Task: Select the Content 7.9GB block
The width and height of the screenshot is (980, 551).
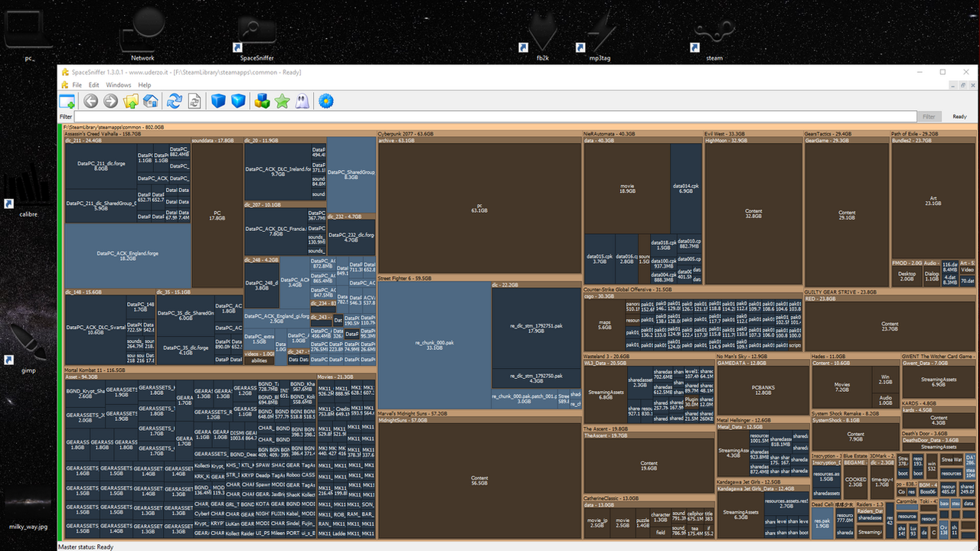Action: pyautogui.click(x=855, y=437)
